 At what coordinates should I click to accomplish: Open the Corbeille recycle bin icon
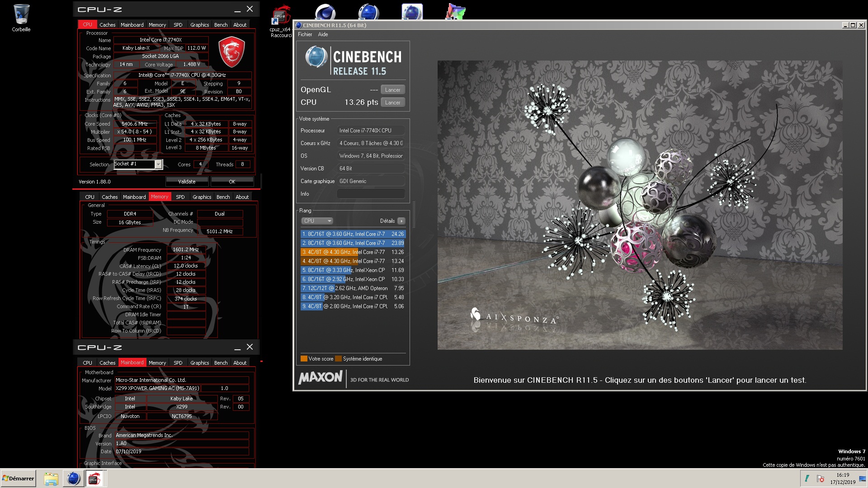[x=21, y=18]
